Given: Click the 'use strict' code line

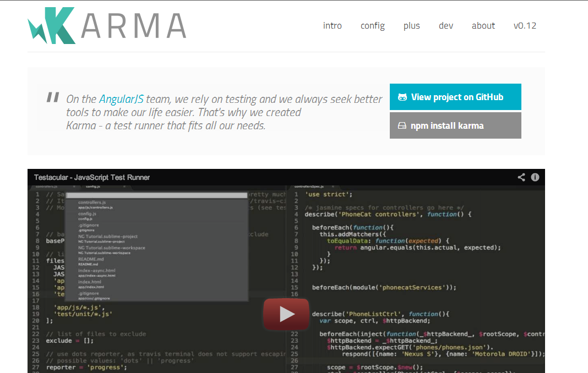Looking at the screenshot, I should pos(329,194).
